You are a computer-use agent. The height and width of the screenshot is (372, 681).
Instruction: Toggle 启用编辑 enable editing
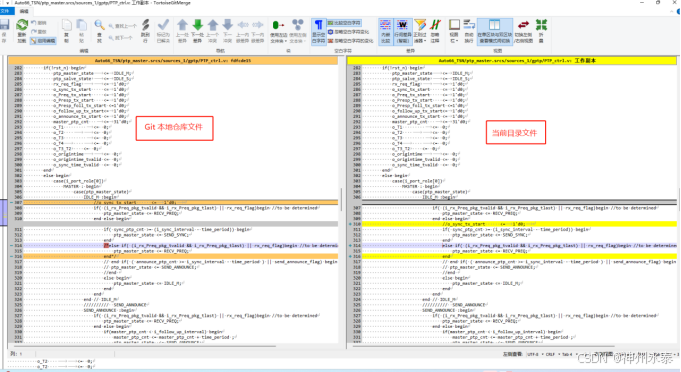click(43, 40)
